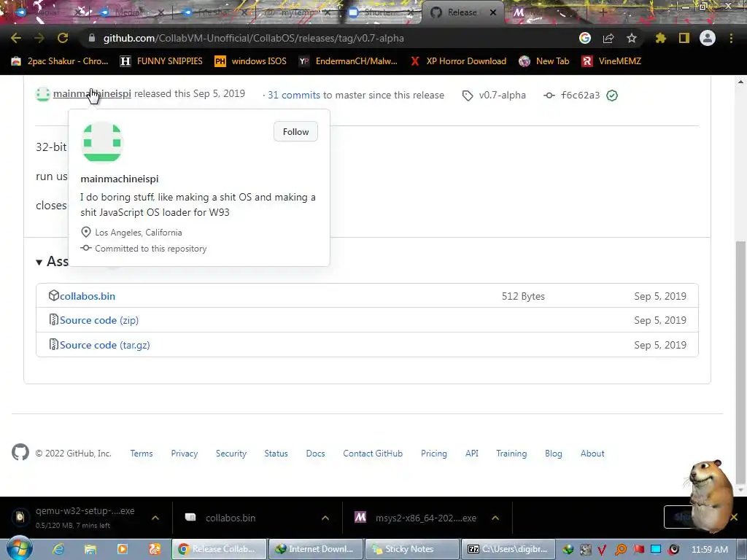Open the Training footer link
The width and height of the screenshot is (747, 560).
coord(511,454)
